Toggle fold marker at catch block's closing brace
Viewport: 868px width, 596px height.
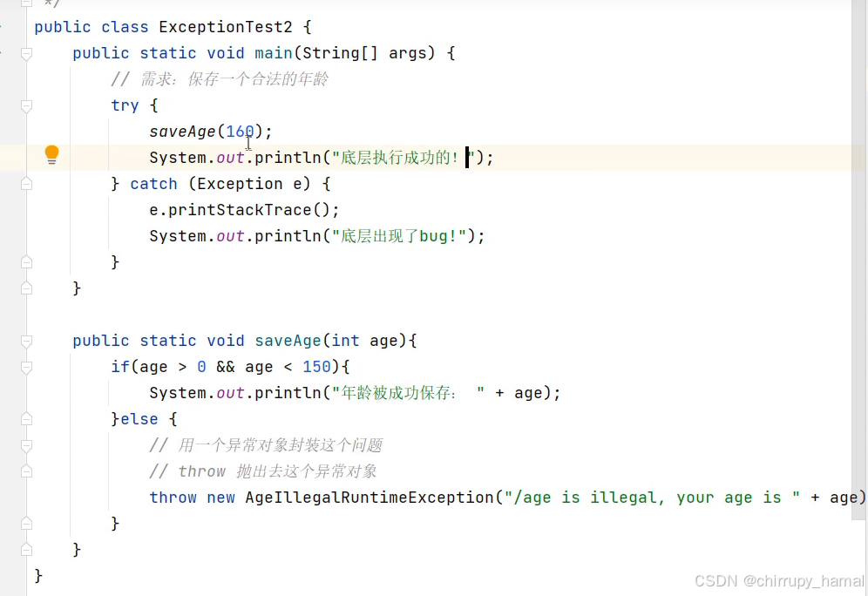26,262
